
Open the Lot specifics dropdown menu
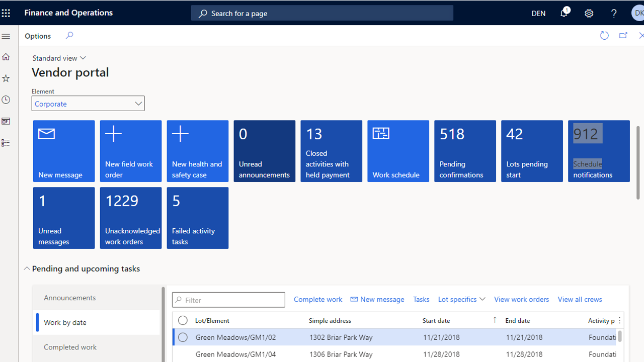click(x=462, y=299)
